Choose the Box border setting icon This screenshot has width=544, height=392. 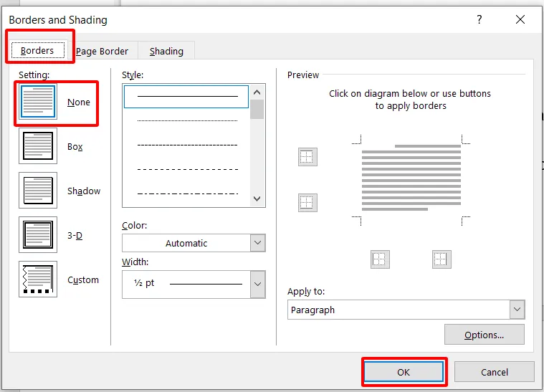(x=38, y=146)
